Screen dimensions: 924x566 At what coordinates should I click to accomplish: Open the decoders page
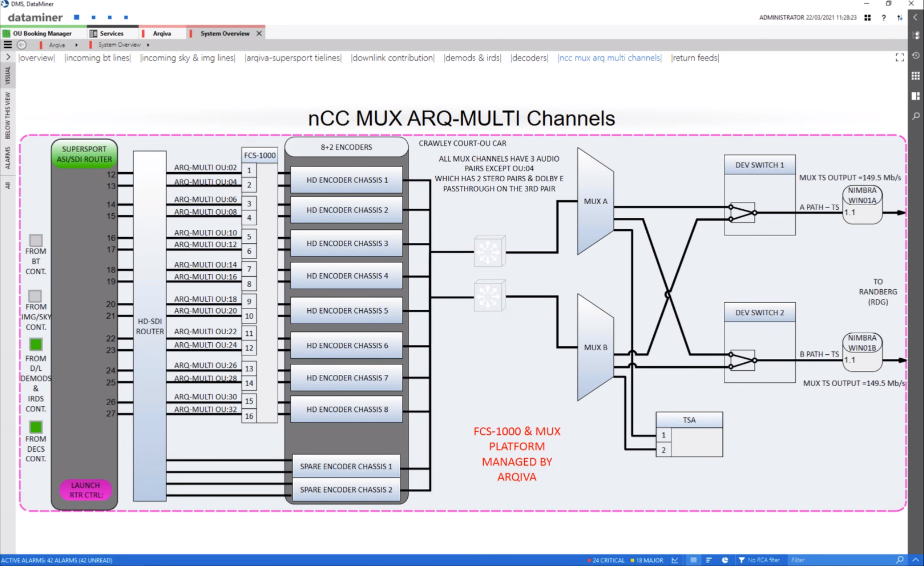pyautogui.click(x=529, y=58)
